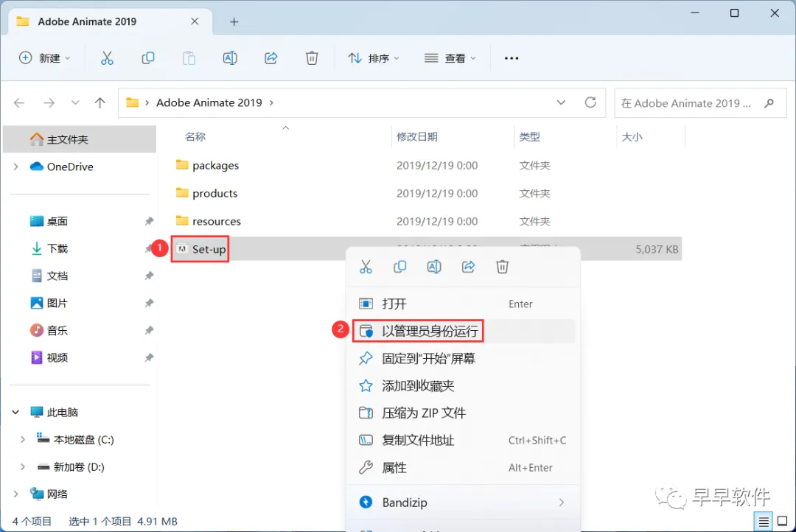
Task: Click Adobe Animate 2019 in the address bar
Action: [x=209, y=103]
